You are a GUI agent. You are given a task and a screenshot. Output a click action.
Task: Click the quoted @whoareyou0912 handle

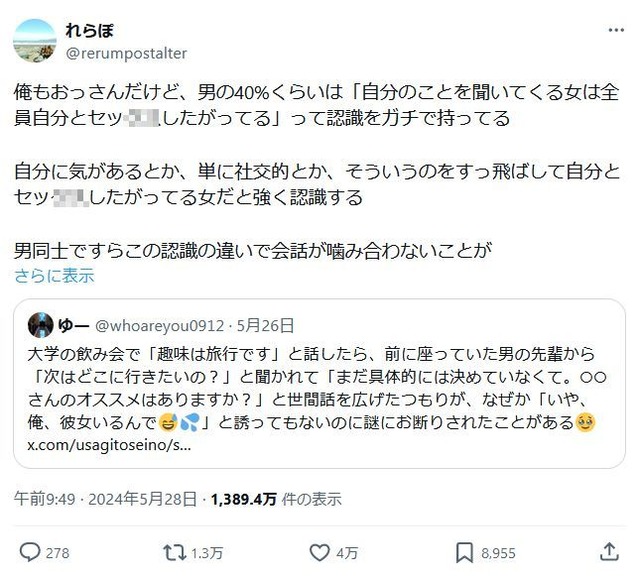click(162, 325)
